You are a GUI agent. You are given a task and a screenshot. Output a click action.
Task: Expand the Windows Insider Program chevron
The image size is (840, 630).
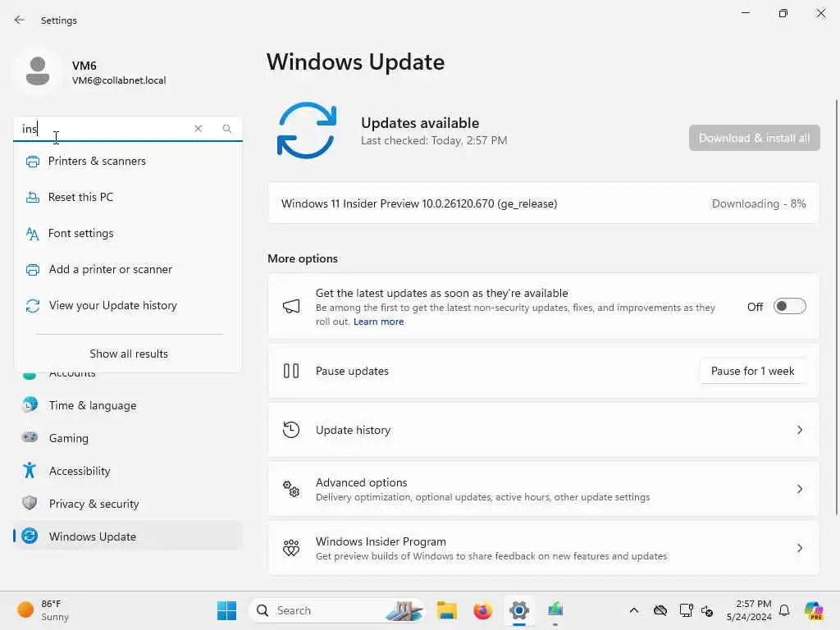point(799,547)
